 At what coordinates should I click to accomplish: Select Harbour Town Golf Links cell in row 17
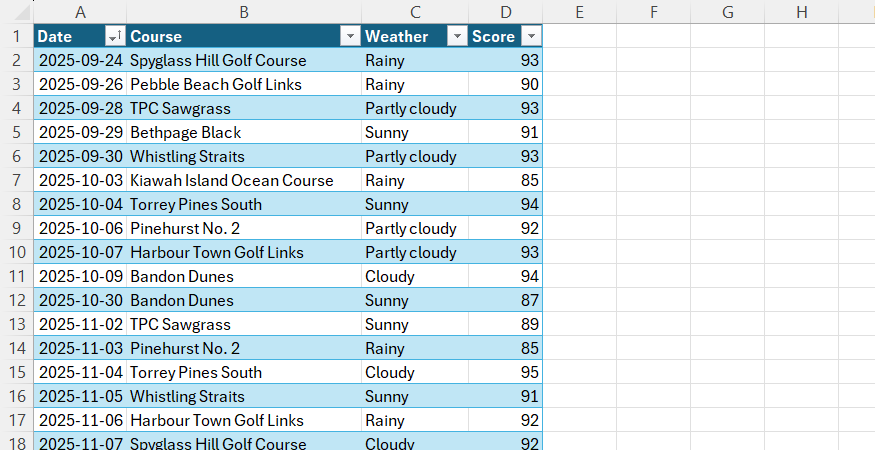[x=244, y=420]
